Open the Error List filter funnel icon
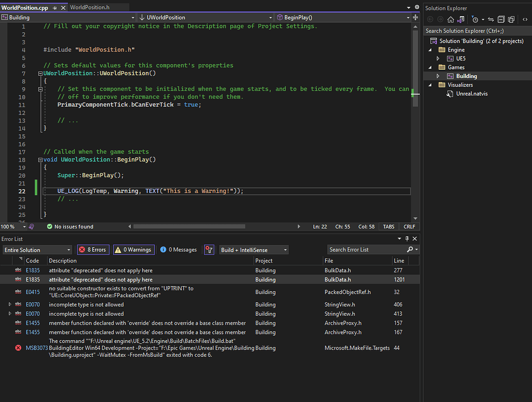Screen dimensions: 532x402 tap(209, 250)
